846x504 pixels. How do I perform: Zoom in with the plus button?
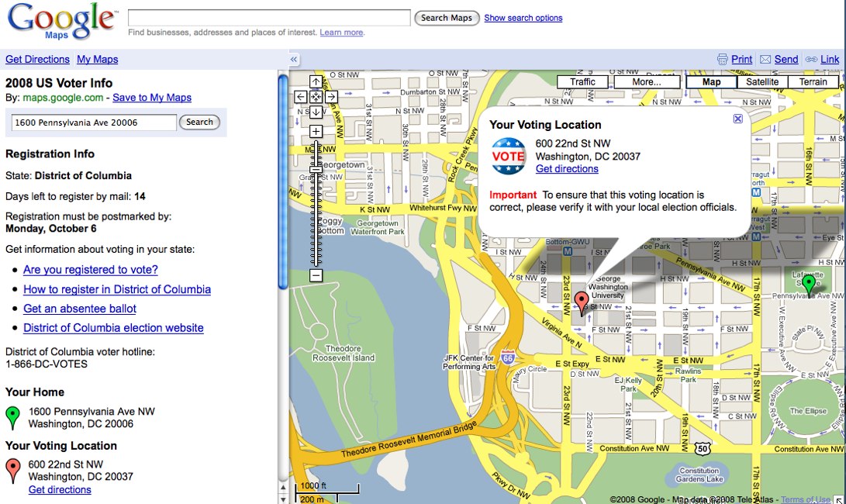click(316, 131)
